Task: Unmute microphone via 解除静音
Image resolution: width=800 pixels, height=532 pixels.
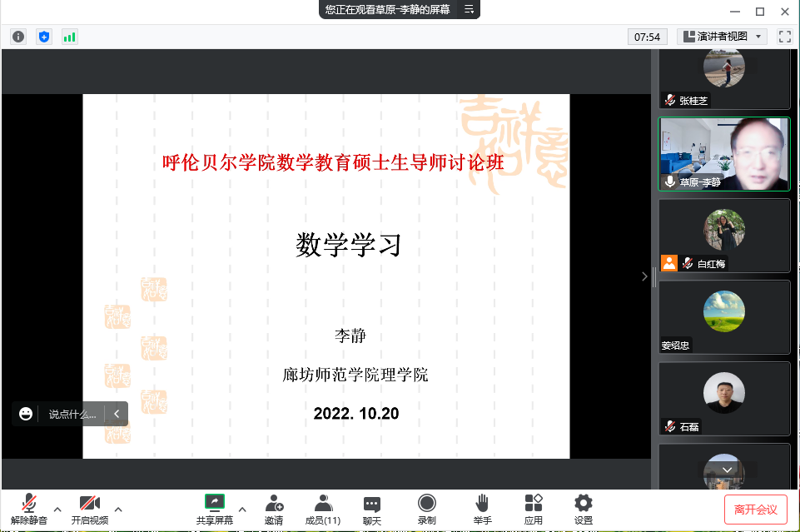Action: [x=29, y=509]
